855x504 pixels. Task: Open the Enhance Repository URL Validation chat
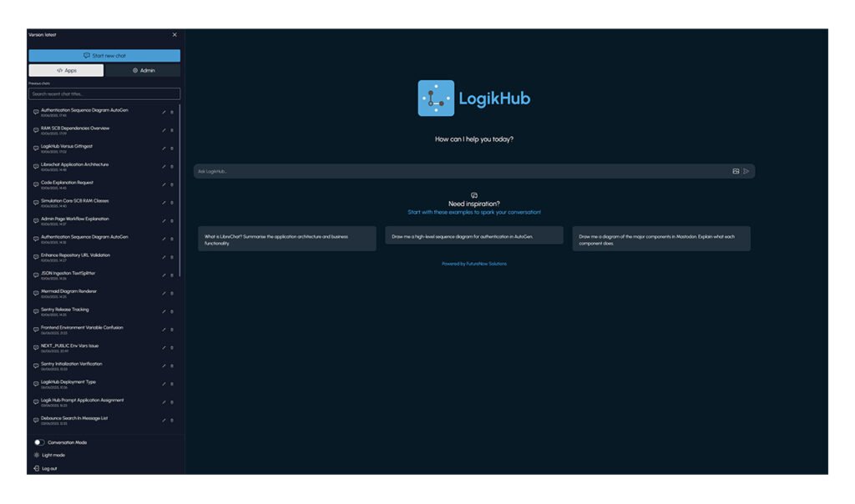[x=75, y=257]
